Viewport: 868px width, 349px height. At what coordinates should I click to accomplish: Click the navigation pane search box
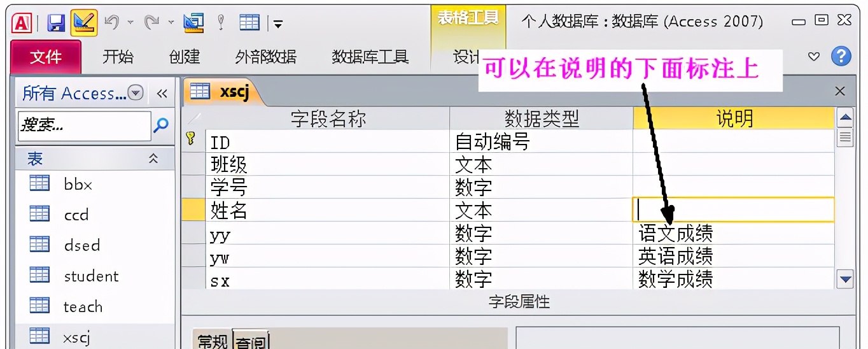point(83,125)
